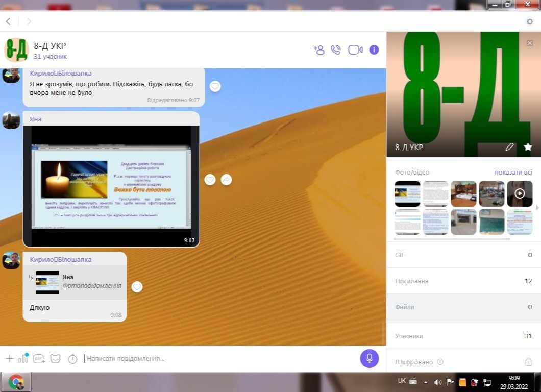Open the Учасники list
Screen dimensions: 541x392
click(x=464, y=336)
